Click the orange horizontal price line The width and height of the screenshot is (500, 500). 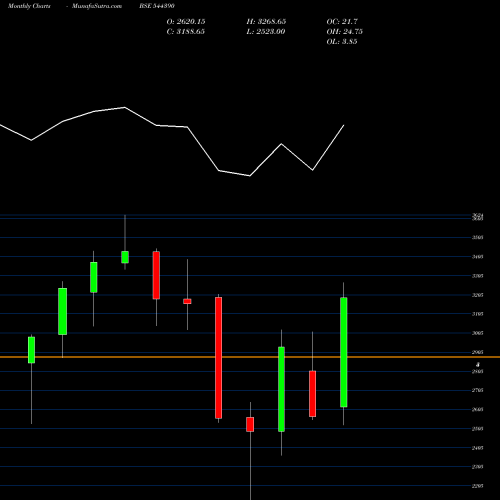pos(250,357)
